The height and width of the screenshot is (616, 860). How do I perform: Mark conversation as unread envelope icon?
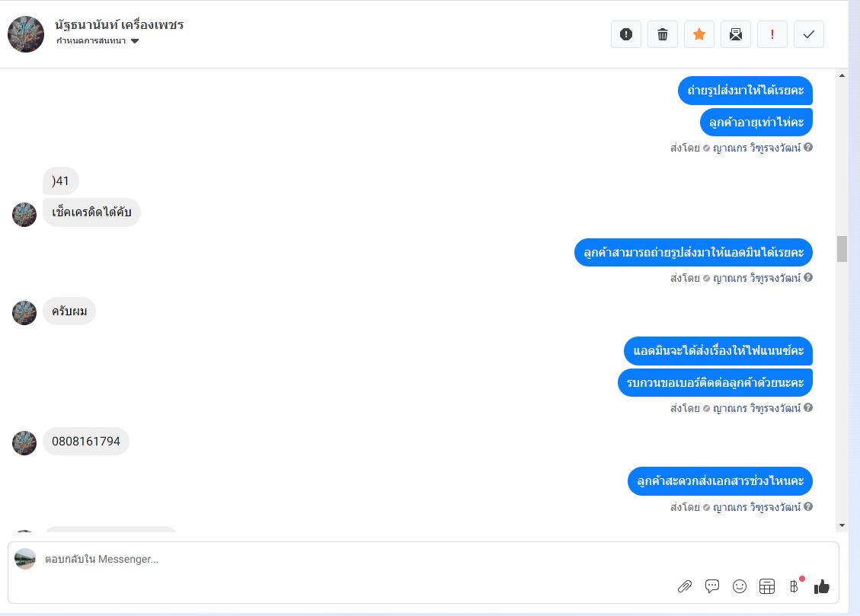736,34
